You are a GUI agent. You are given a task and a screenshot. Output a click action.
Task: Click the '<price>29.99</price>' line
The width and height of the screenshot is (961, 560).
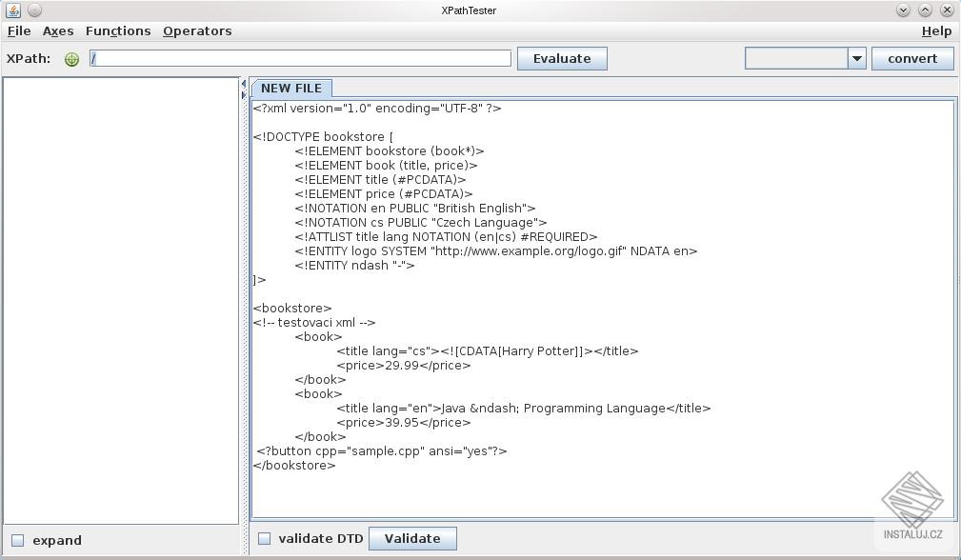point(403,366)
